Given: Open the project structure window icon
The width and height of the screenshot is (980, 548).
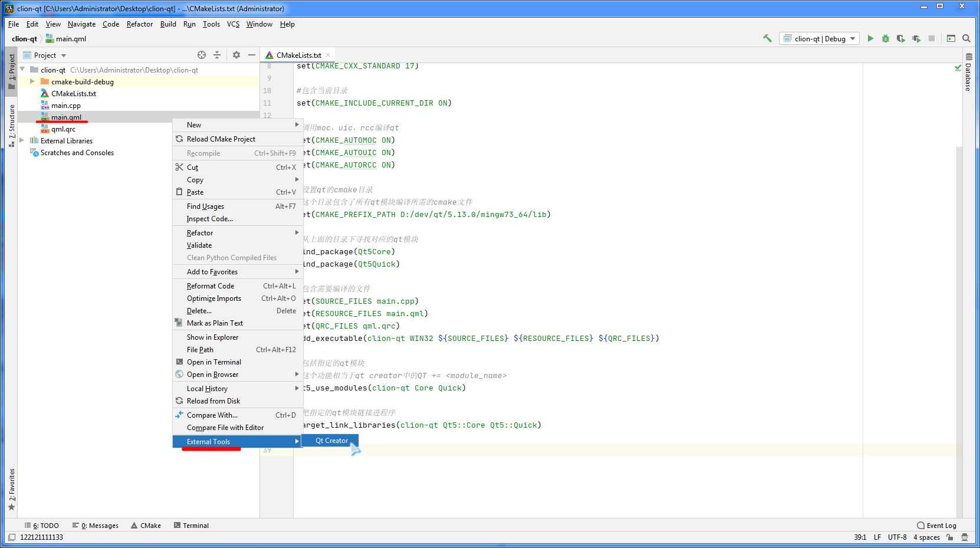Looking at the screenshot, I should click(x=951, y=38).
